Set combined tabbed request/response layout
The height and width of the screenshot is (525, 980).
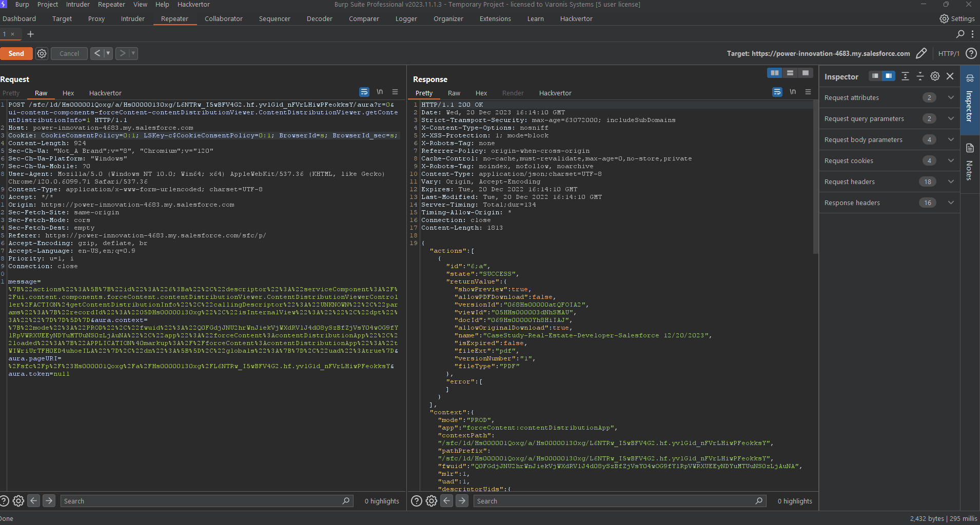pos(806,73)
